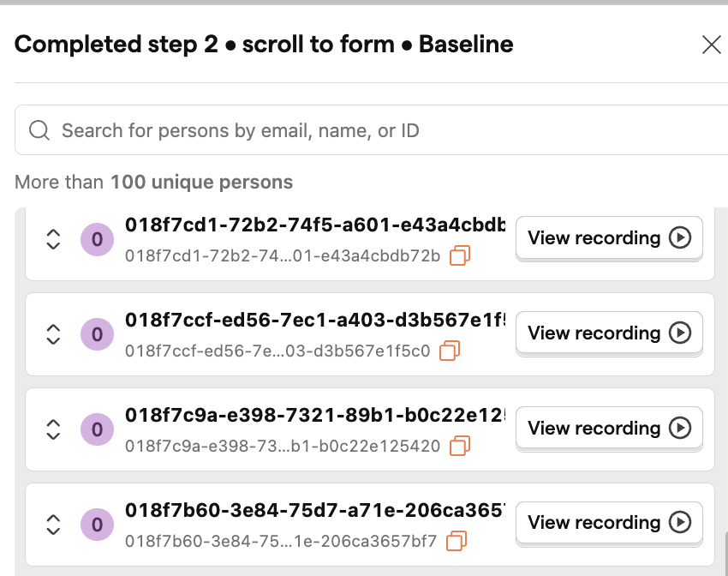Click avatar icon of person 018f7c9a-e398
The width and height of the screenshot is (728, 576).
click(97, 429)
